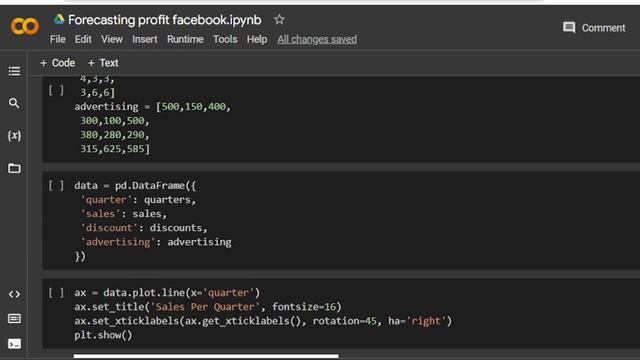Star the Forecasting profit facebook notebook
640x360 pixels.
tap(279, 19)
